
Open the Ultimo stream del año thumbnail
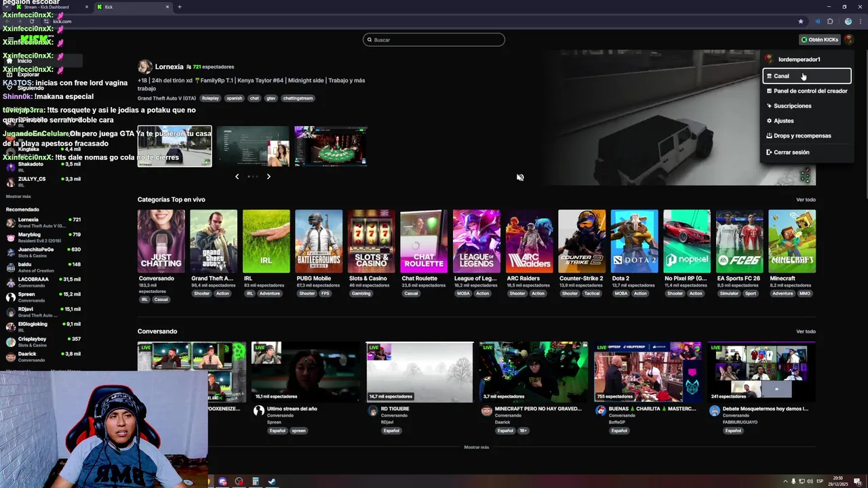coord(305,372)
